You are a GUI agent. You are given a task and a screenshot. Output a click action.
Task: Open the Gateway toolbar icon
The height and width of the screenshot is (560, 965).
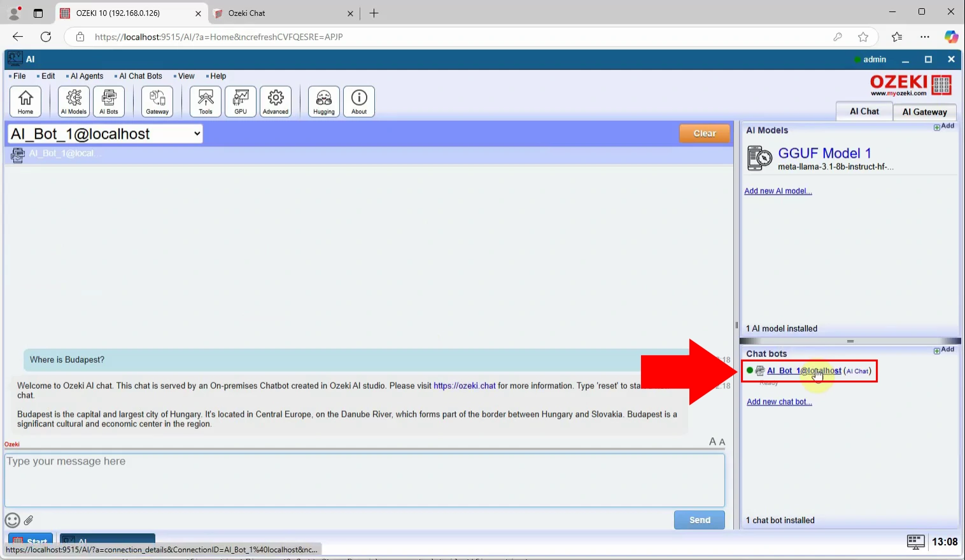tap(157, 102)
